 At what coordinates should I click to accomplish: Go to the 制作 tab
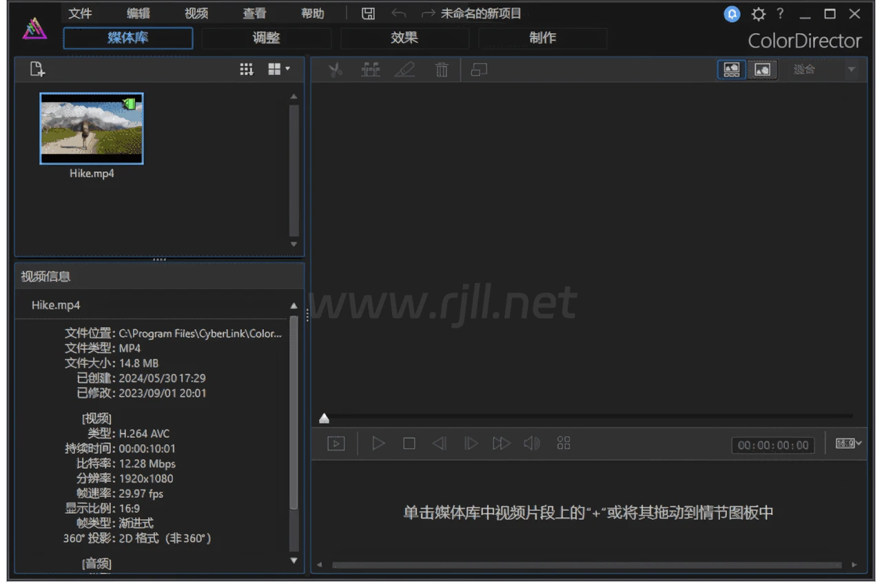[x=542, y=39]
